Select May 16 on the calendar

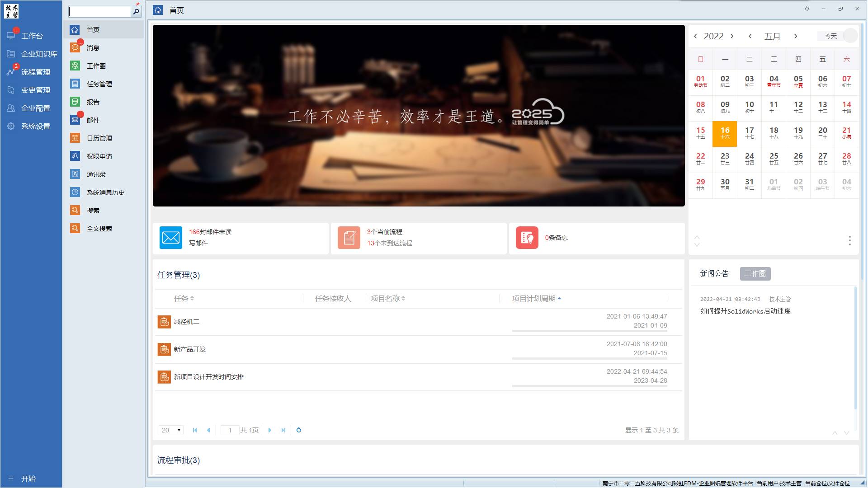coord(725,134)
